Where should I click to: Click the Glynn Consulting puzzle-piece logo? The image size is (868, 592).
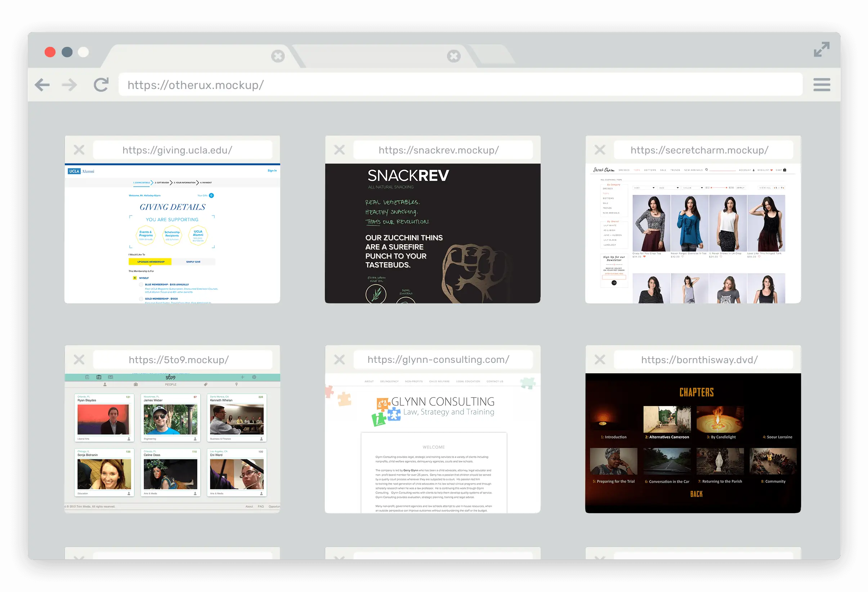386,411
